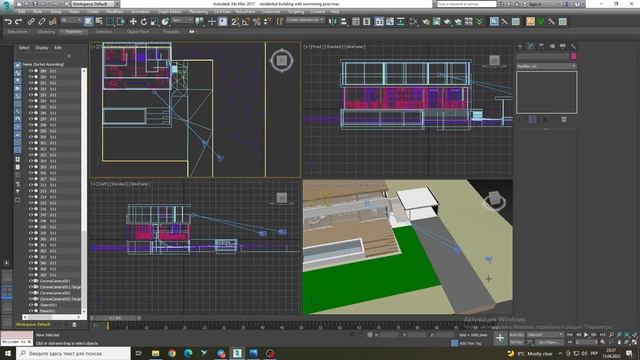Switch to Populate ribbon tab
Screen dimensions: 640x360
point(171,31)
